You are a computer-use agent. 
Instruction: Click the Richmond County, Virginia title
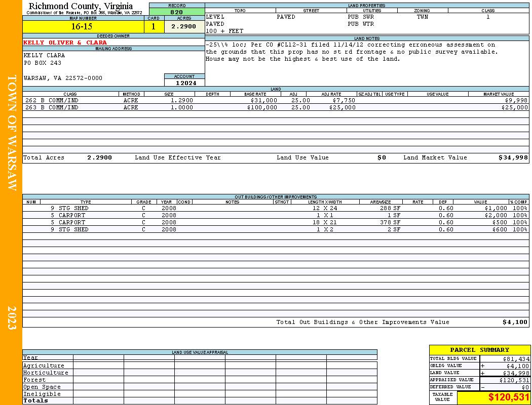coord(81,6)
